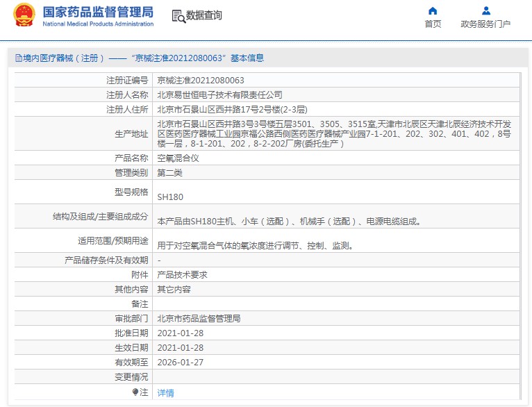Click the registrant 北京易世恒电子技术有限责任公司
Viewport: 532px width, 407px height.
220,95
